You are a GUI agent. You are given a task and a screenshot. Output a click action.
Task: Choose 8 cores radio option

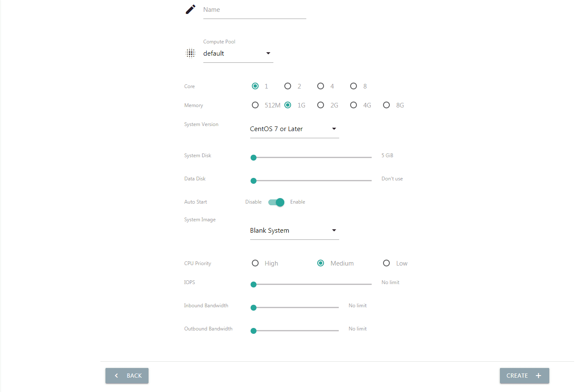(354, 86)
